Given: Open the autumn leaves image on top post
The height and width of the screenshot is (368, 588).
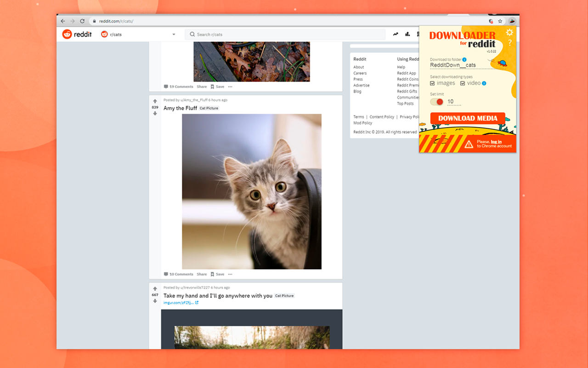Looking at the screenshot, I should point(252,62).
